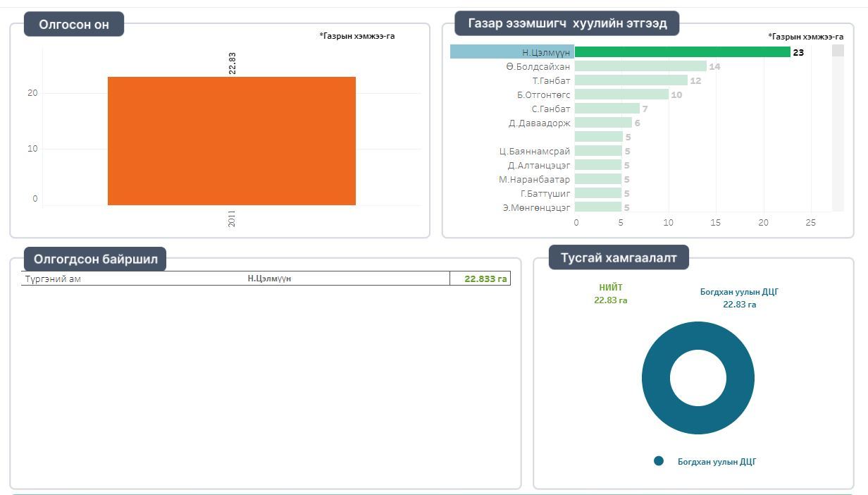Click the Богдхан уулын ДЦГ legend color dot
This screenshot has height=495, width=868.
tap(659, 461)
